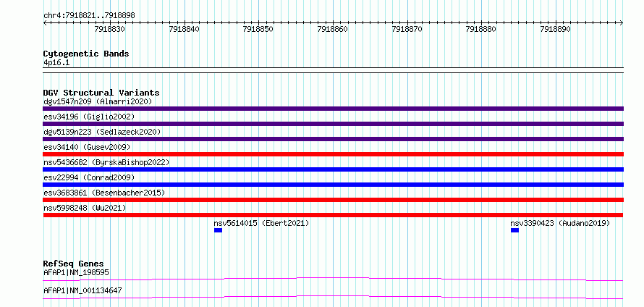The height and width of the screenshot is (307, 644).
Task: Click the magenta intron line under AFAP1|NM_001134647
Action: pyautogui.click(x=333, y=297)
